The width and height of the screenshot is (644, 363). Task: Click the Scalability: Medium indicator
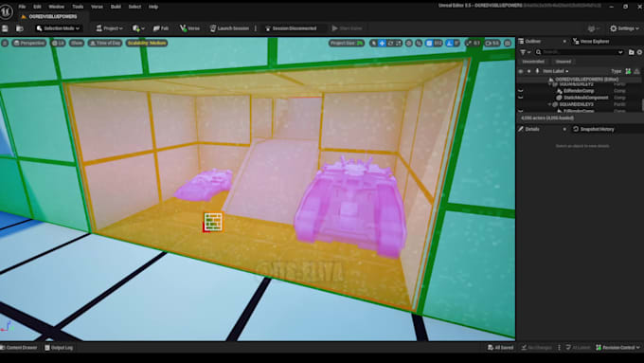coord(147,43)
